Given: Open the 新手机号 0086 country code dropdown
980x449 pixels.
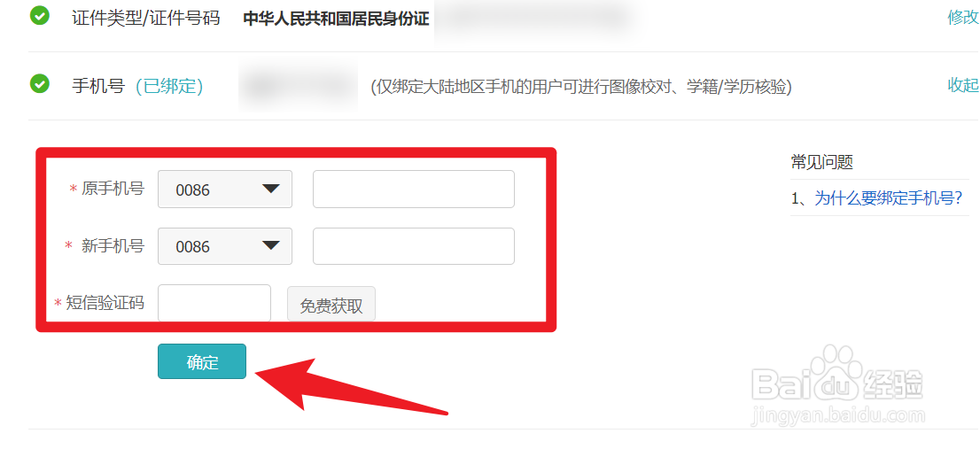Looking at the screenshot, I should coord(225,246).
